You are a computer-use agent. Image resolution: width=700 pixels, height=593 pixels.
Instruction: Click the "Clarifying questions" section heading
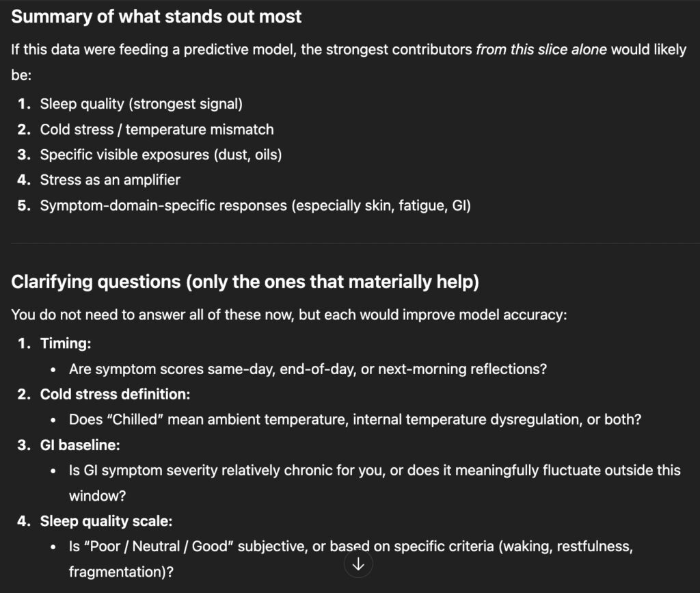point(245,282)
